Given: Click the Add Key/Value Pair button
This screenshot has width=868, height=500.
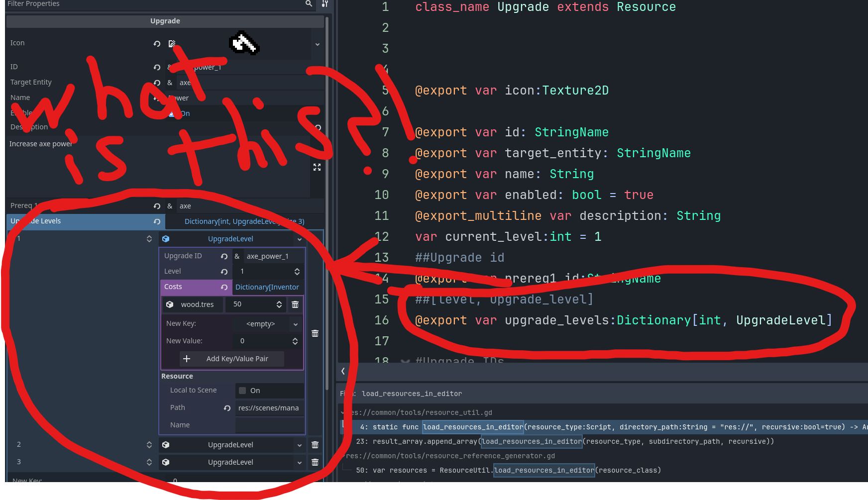Looking at the screenshot, I should (x=231, y=359).
